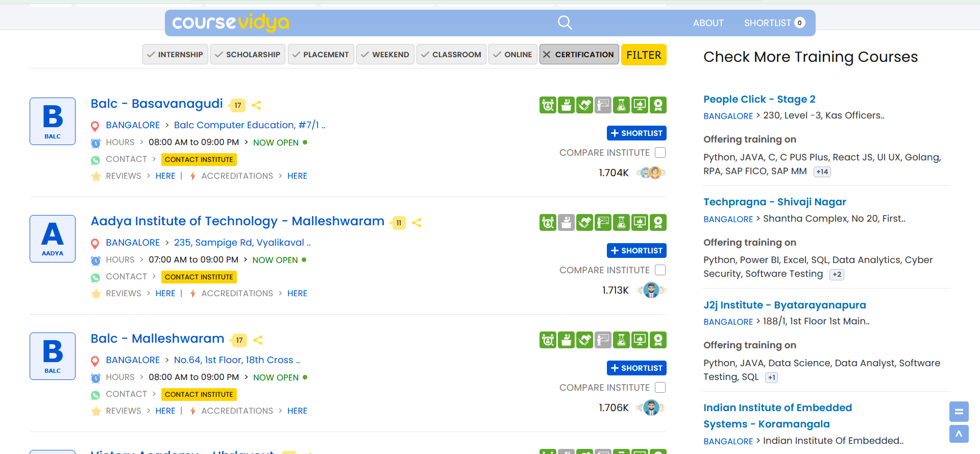Go to coursevidya home logo
Viewport: 980px width, 454px height.
point(231,23)
